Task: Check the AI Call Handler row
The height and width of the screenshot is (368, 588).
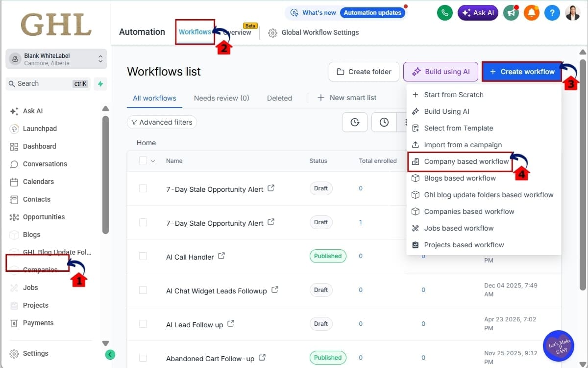Action: 143,256
